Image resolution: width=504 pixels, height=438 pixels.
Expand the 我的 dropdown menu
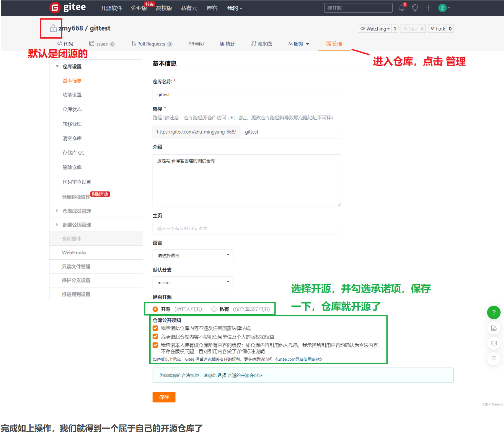click(x=235, y=8)
